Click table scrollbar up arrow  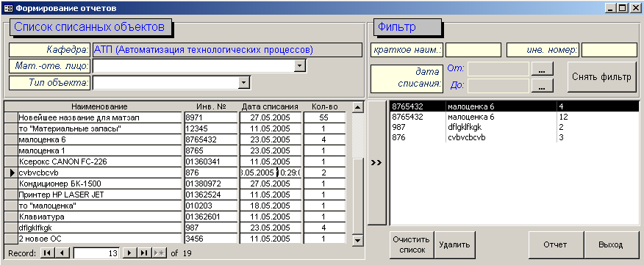[x=358, y=107]
